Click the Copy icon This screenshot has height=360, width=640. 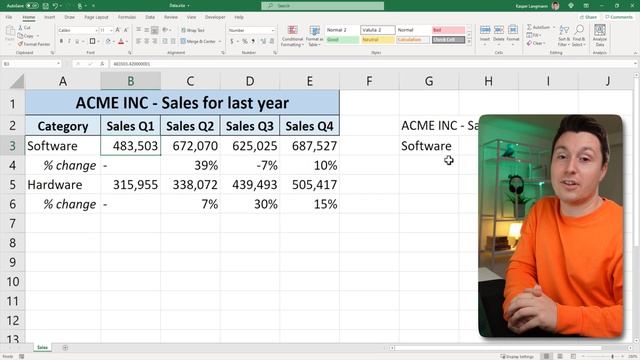[21, 36]
